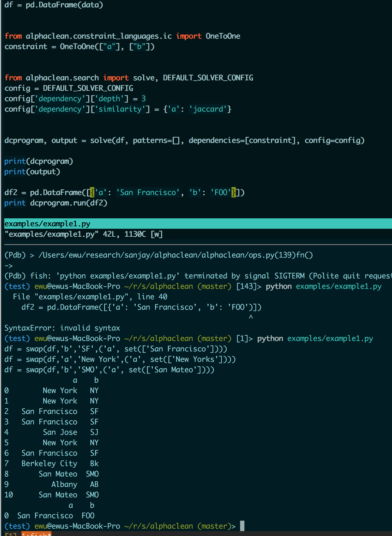392x536 pixels.
Task: Click the 'SyntaxError: invalid syntax' message
Action: 62,328
